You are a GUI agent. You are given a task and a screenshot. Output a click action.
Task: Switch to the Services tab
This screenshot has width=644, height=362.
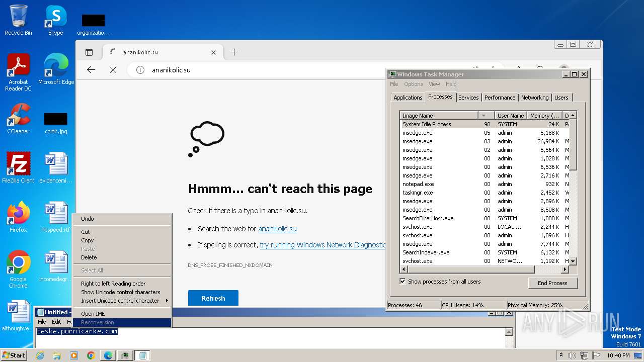pyautogui.click(x=468, y=98)
